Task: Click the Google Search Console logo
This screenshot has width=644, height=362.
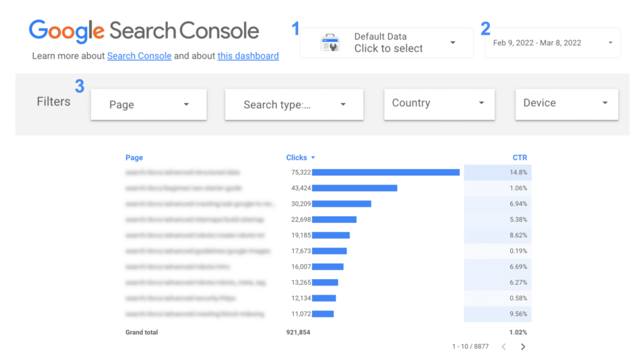Action: [x=144, y=31]
